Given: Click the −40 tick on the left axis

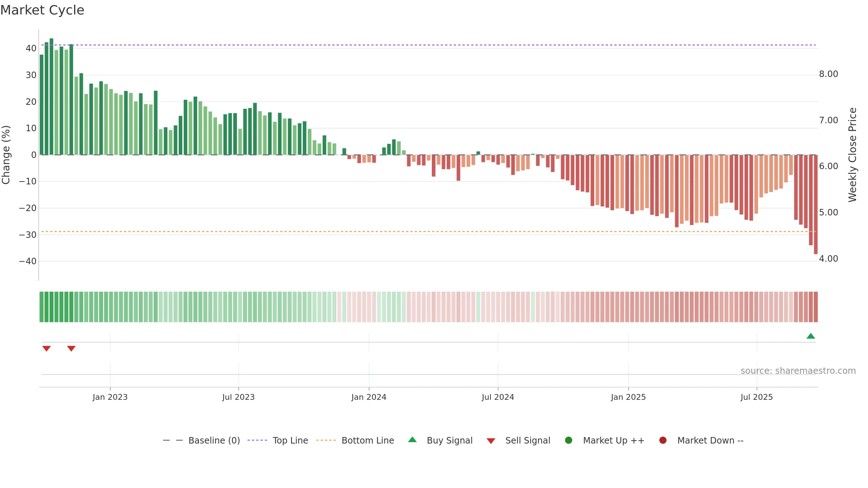Looking at the screenshot, I should (x=28, y=261).
